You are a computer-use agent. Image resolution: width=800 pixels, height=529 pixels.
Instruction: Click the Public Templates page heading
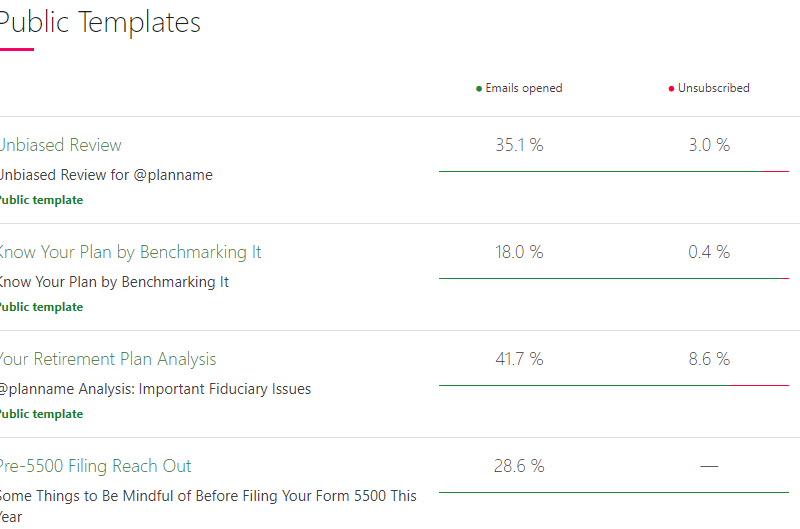point(100,22)
